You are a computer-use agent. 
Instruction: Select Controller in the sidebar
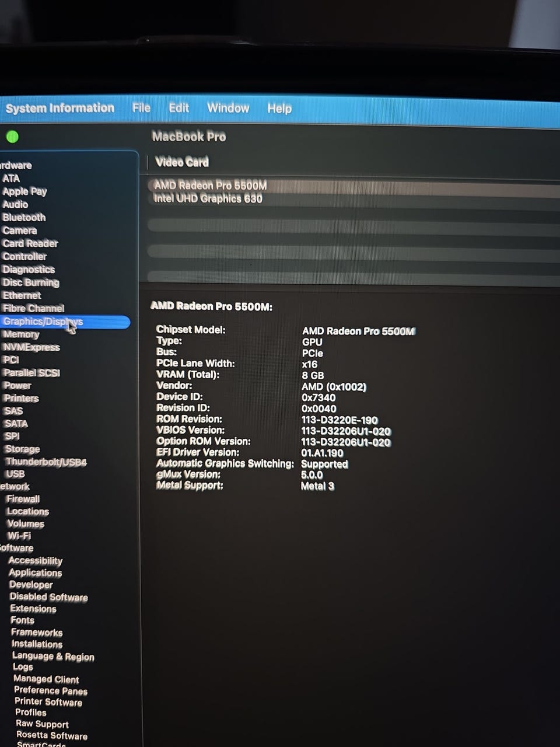[x=24, y=256]
